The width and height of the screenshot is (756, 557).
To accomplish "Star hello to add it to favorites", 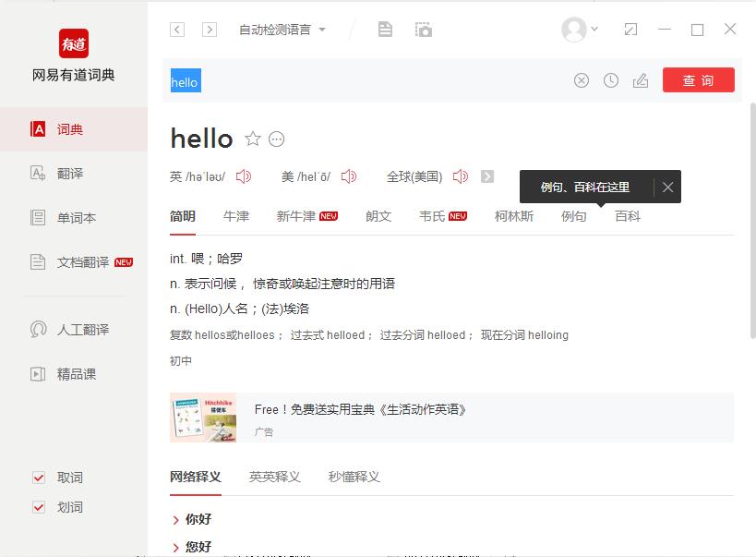I will (x=252, y=139).
